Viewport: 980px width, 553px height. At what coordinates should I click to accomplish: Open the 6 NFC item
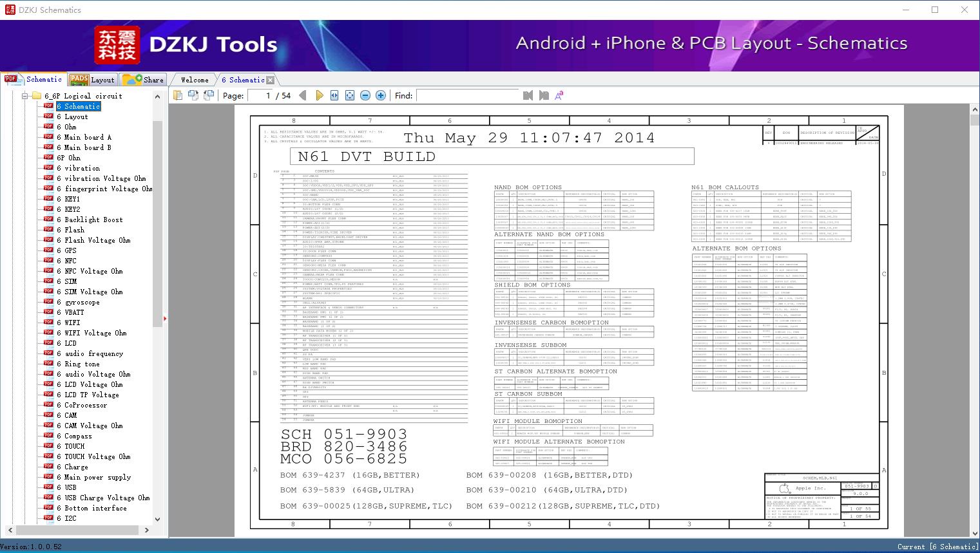tap(66, 261)
